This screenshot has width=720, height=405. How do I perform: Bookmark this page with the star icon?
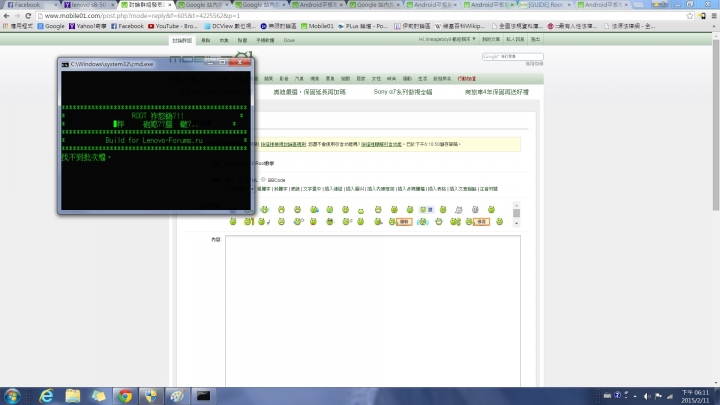pyautogui.click(x=689, y=16)
